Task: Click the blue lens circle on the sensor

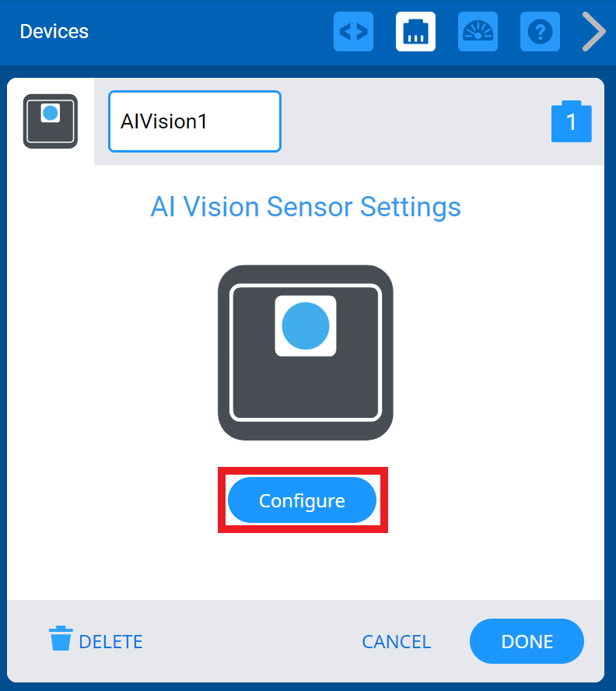Action: 305,325
